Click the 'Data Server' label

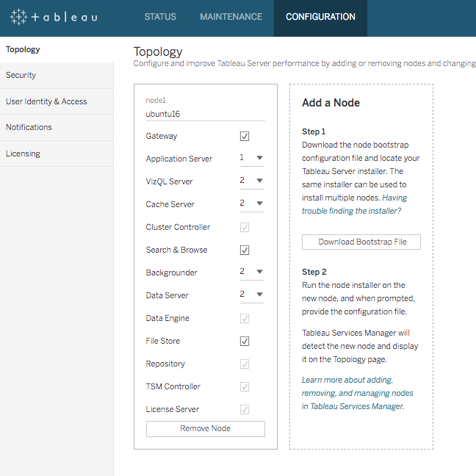(167, 295)
